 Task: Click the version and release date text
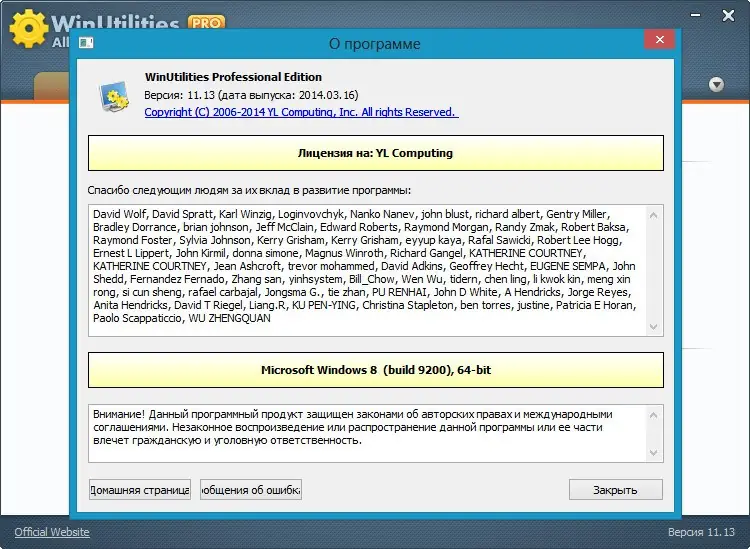click(x=251, y=95)
